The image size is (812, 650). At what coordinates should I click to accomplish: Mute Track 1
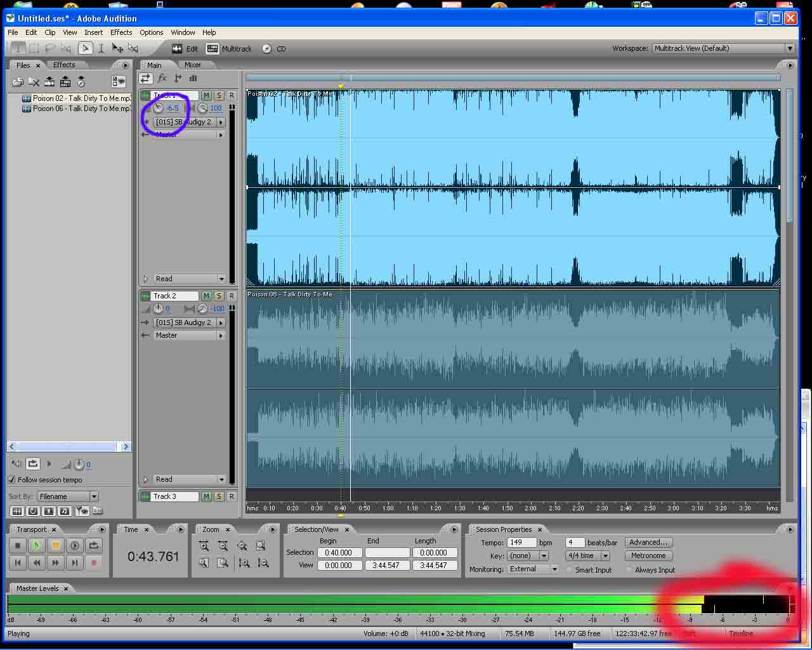(x=206, y=95)
